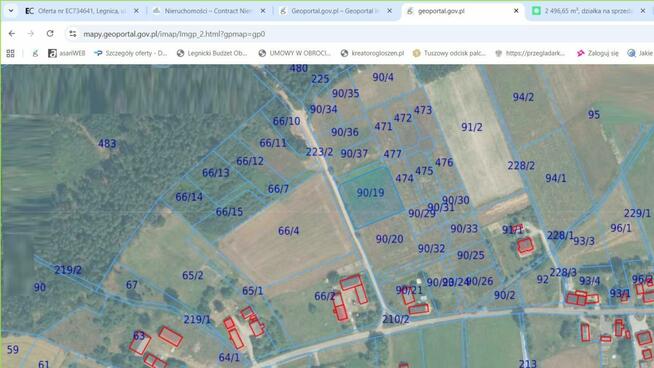This screenshot has width=654, height=368.
Task: Click parcel label 90/37 on the map
Action: tap(354, 154)
